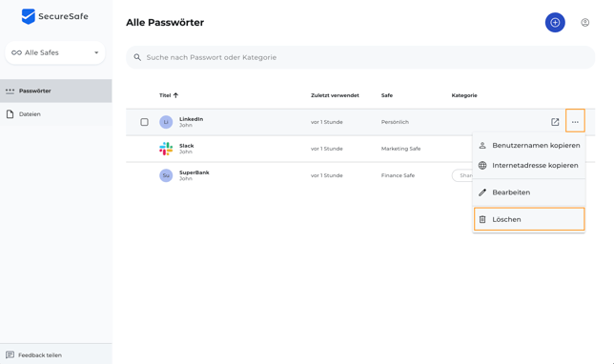The width and height of the screenshot is (614, 364).
Task: Click the blue add new password button
Action: tap(555, 23)
